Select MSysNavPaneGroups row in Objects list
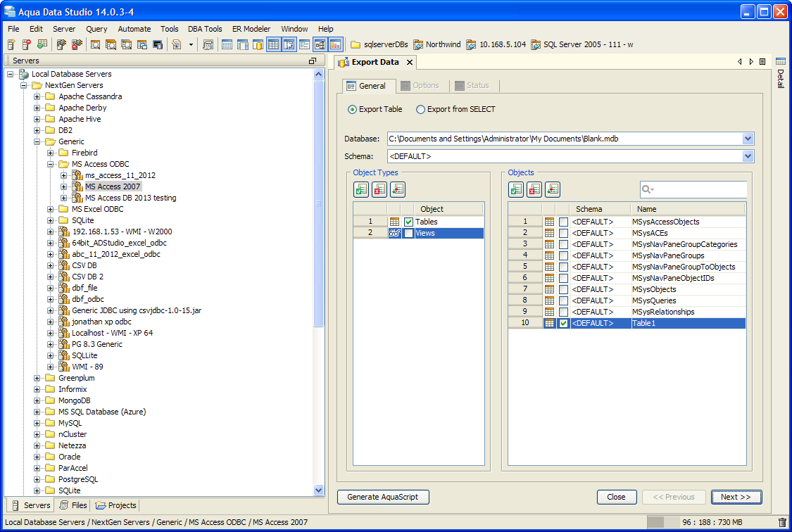792x532 pixels. click(x=627, y=256)
